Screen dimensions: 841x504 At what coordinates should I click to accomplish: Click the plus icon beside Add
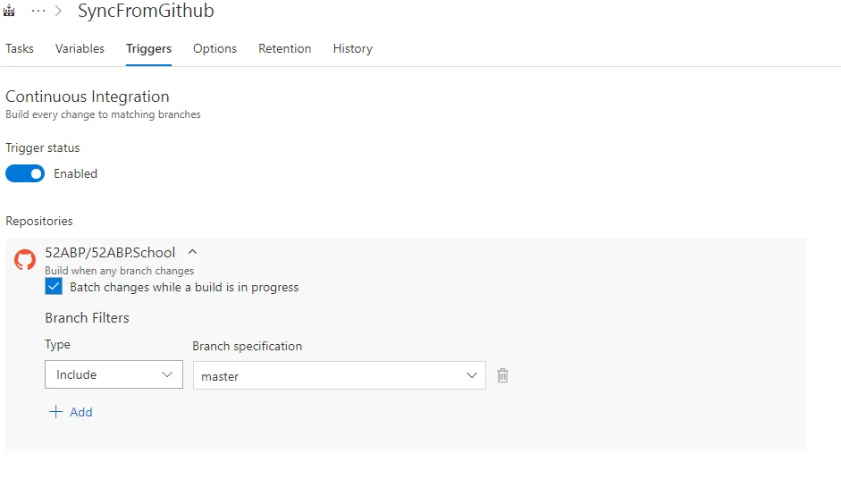pyautogui.click(x=55, y=412)
